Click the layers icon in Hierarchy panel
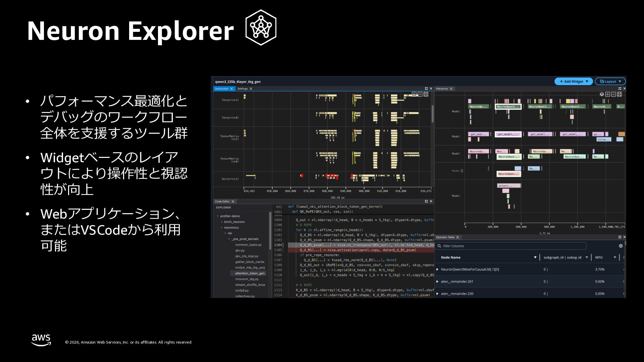Image resolution: width=644 pixels, height=362 pixels. [602, 94]
